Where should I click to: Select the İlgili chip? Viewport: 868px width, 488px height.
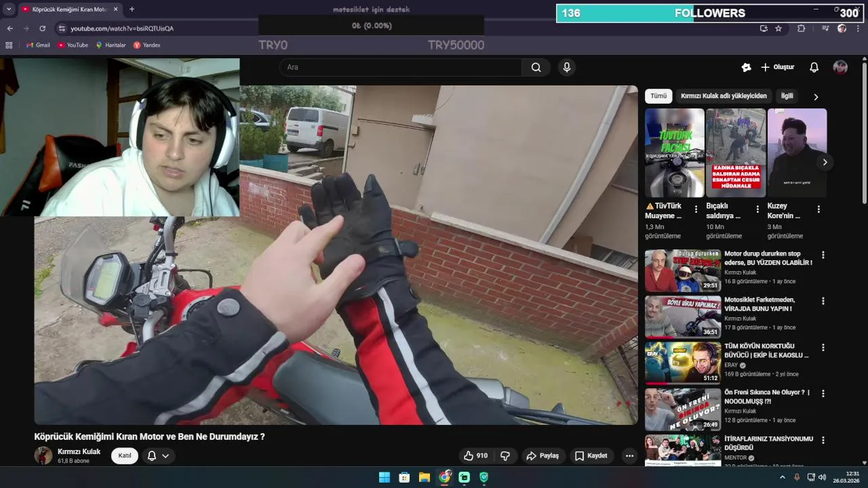pyautogui.click(x=787, y=96)
